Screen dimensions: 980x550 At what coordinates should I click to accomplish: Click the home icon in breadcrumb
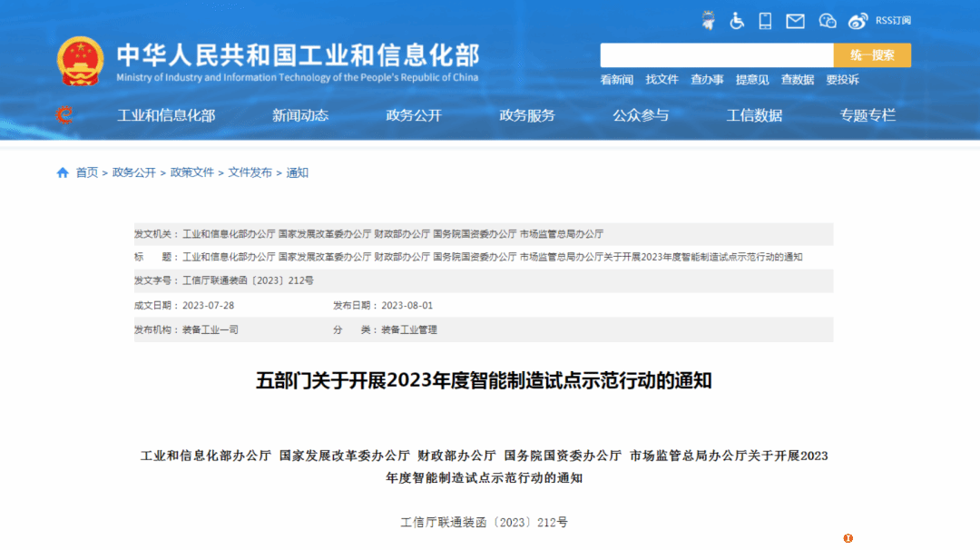(x=63, y=172)
